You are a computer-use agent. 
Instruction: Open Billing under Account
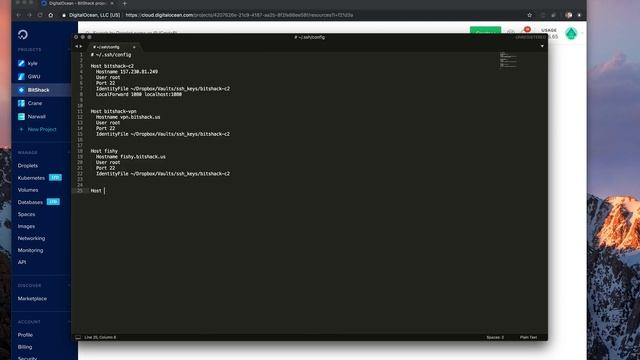pos(25,347)
